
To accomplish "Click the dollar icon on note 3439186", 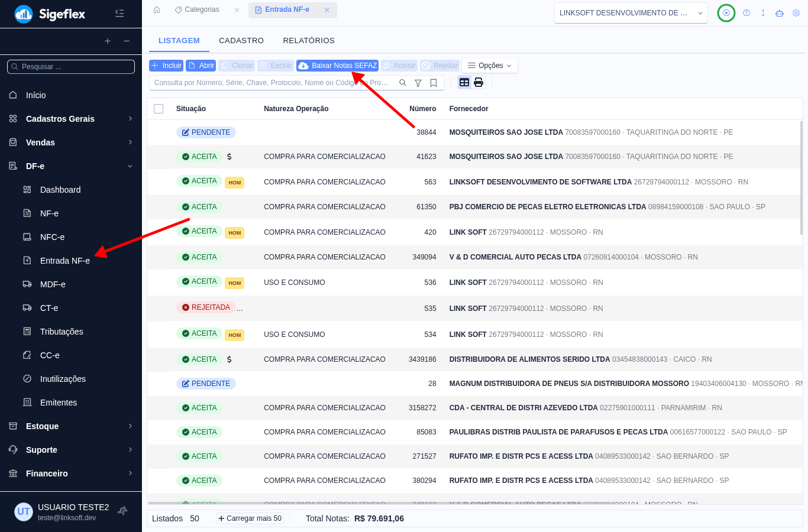I will coord(229,359).
